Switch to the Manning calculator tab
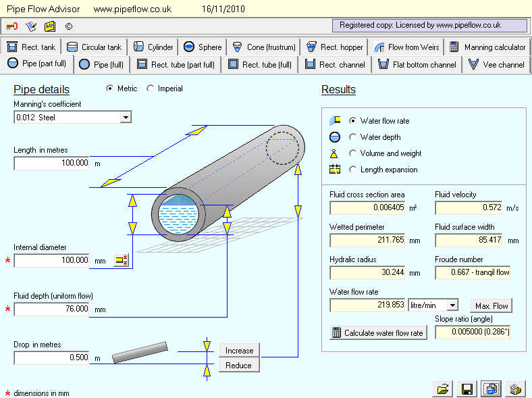Screen dimensions: 532x398 [x=487, y=47]
